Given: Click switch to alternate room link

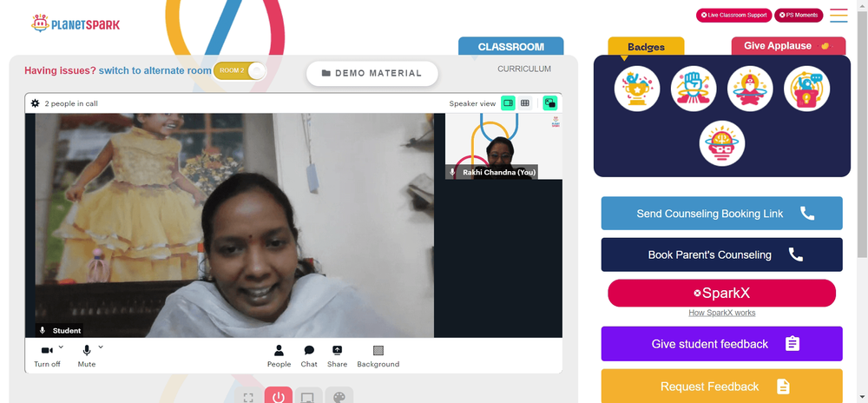Looking at the screenshot, I should click(x=155, y=71).
